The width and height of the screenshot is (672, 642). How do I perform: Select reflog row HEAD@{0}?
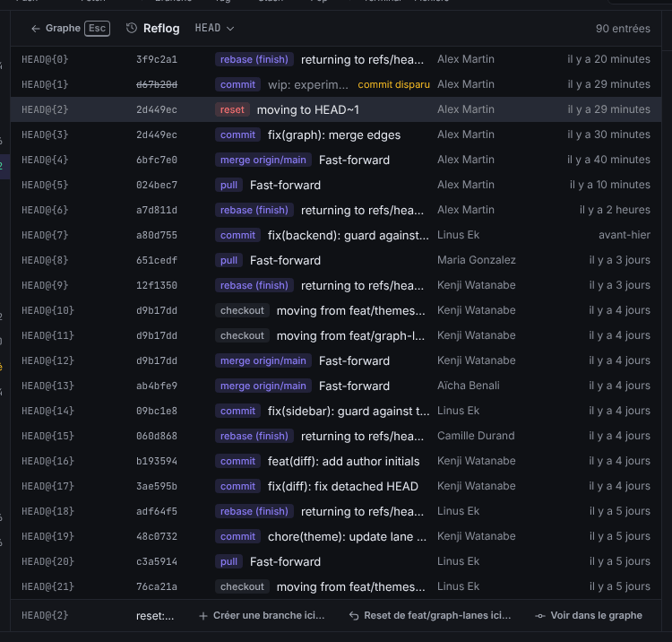pos(336,59)
